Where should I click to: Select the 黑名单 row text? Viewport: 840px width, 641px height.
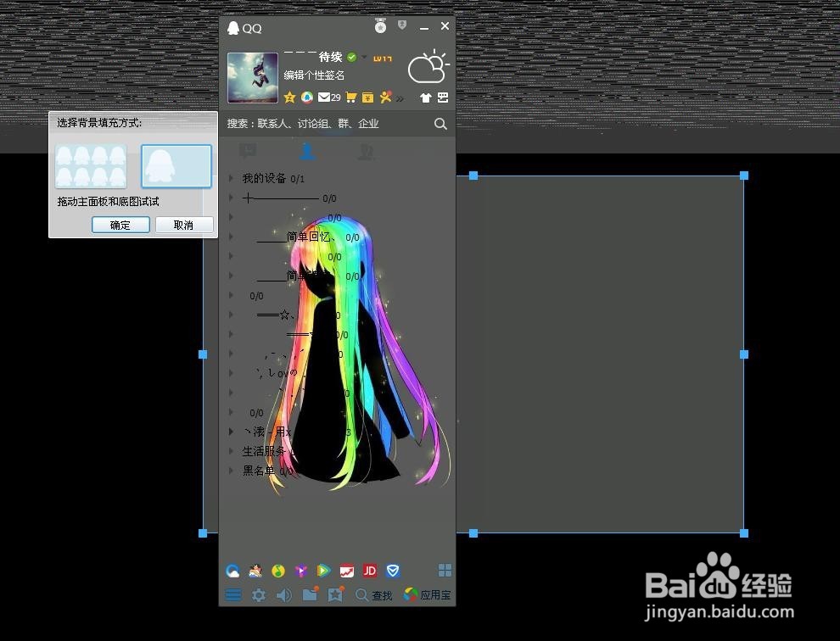(259, 471)
